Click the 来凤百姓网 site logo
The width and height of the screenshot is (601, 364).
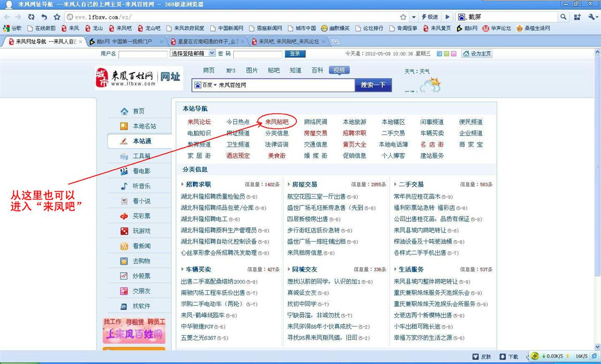coord(139,78)
